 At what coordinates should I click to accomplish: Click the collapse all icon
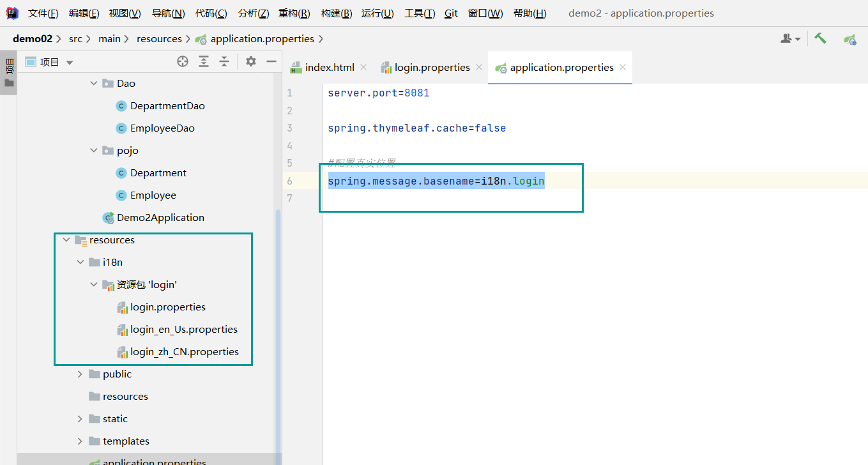pyautogui.click(x=224, y=61)
